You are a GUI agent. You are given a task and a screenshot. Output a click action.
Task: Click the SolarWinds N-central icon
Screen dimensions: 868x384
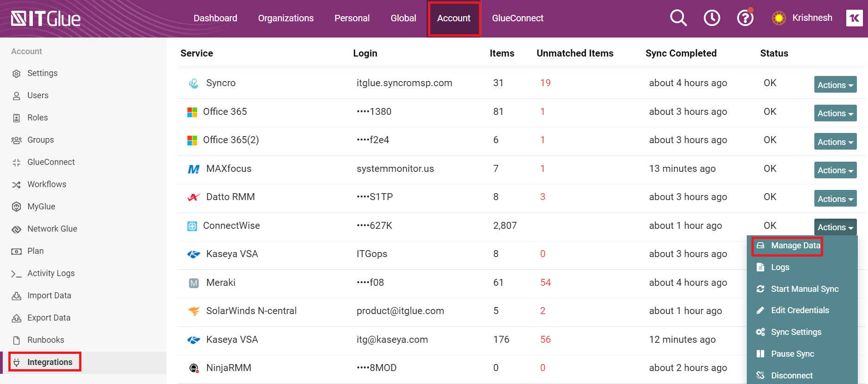pyautogui.click(x=193, y=311)
